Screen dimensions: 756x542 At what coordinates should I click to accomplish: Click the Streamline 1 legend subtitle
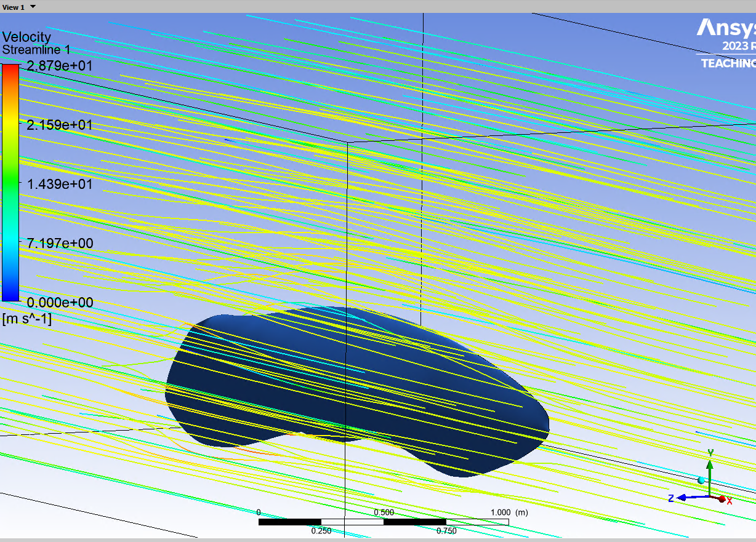point(36,50)
